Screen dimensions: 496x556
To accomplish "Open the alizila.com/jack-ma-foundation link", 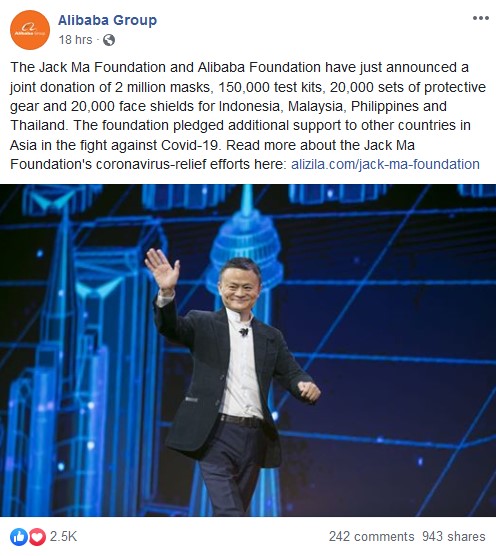I will click(385, 165).
